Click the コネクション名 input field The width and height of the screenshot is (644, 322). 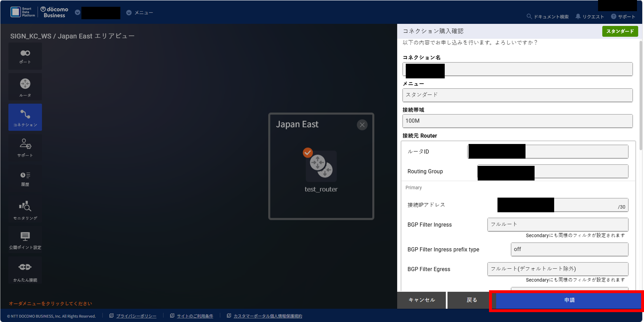click(x=517, y=69)
